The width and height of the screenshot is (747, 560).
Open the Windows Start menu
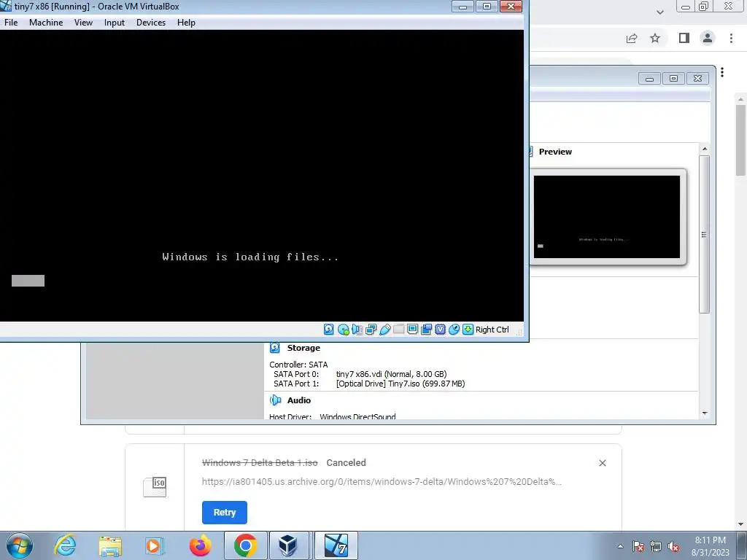point(20,545)
